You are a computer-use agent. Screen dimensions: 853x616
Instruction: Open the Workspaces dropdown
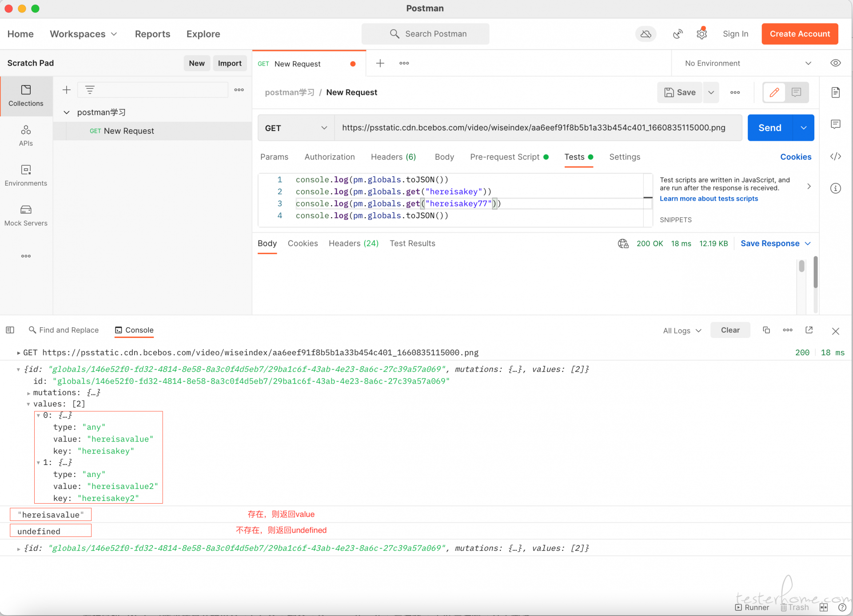click(x=84, y=34)
